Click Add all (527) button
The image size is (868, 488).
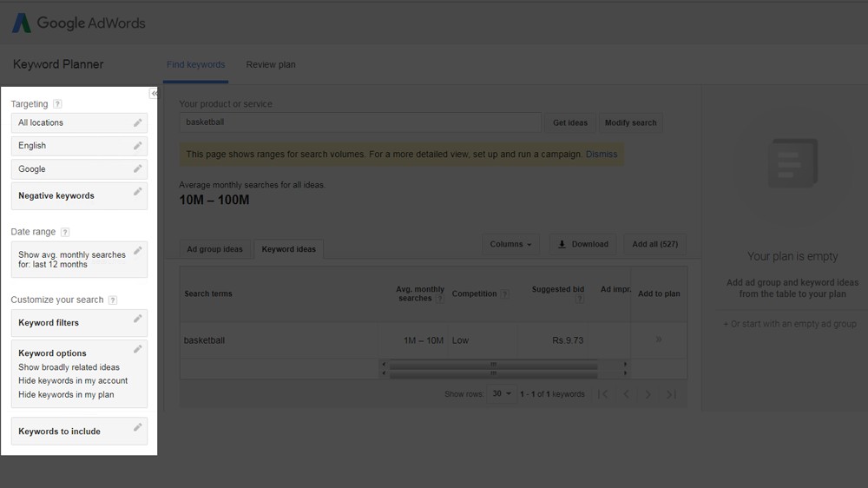pyautogui.click(x=654, y=244)
